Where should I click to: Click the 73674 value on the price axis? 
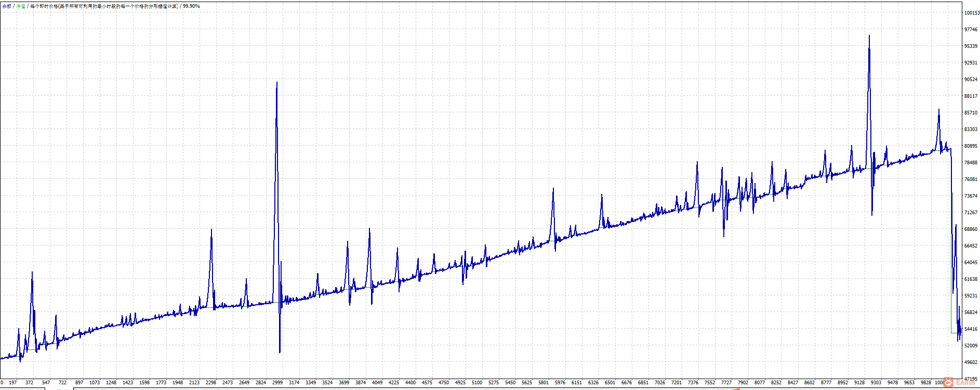(x=971, y=196)
